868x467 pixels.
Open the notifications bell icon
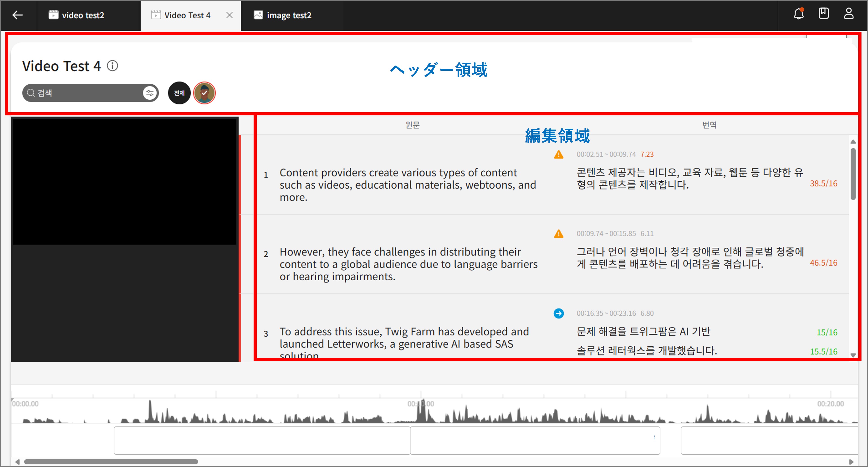tap(798, 14)
